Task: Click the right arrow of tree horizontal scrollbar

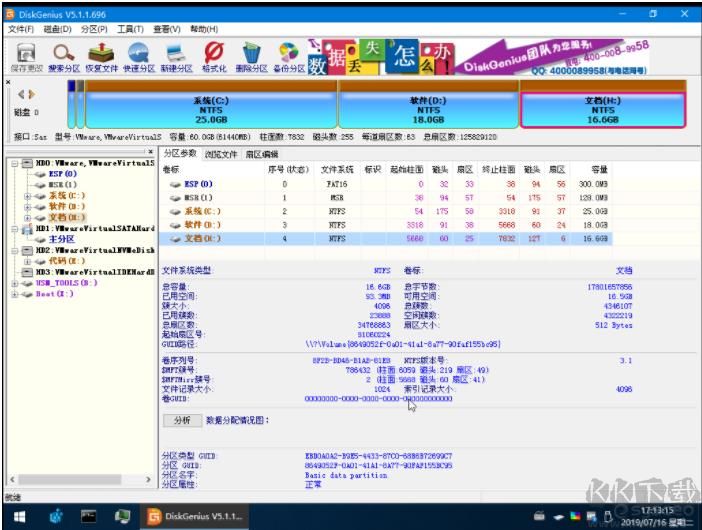Action: [x=148, y=479]
